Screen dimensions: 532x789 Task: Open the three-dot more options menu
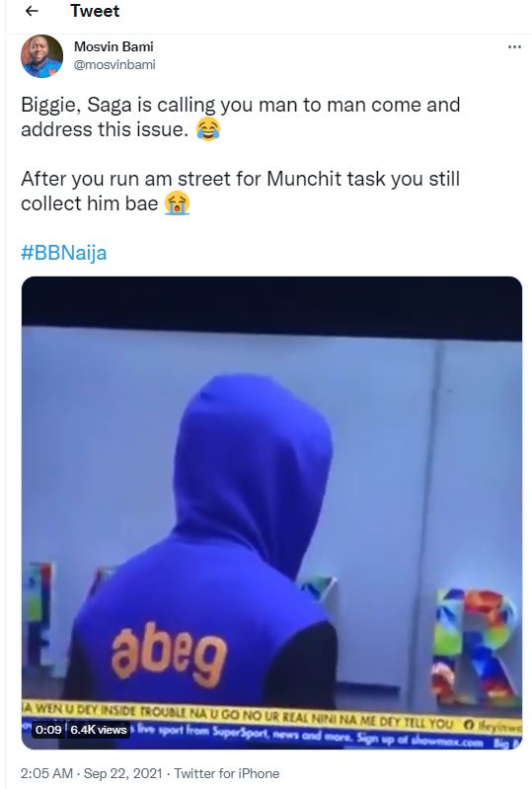pyautogui.click(x=514, y=46)
